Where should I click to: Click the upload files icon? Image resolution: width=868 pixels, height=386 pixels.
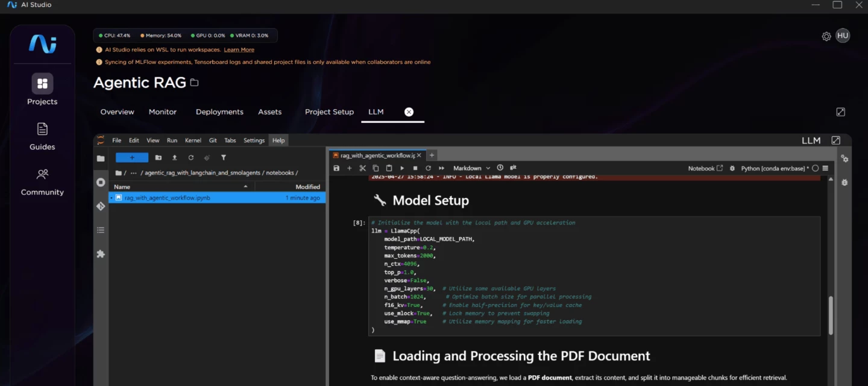coord(175,157)
